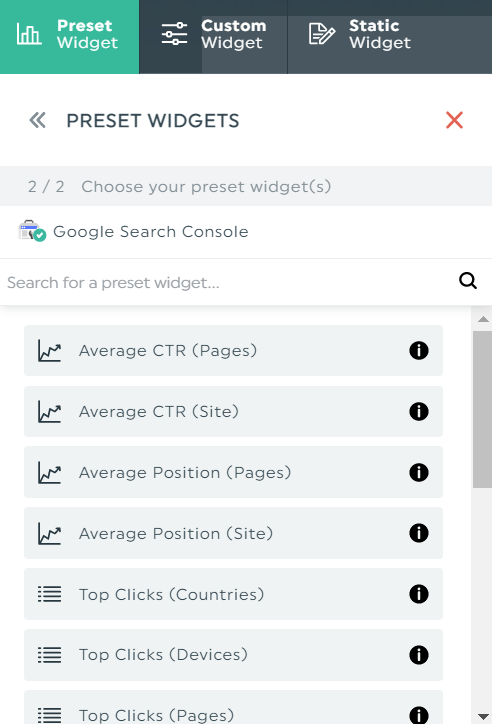Click the search magnifier icon
This screenshot has width=492, height=724.
tap(468, 281)
